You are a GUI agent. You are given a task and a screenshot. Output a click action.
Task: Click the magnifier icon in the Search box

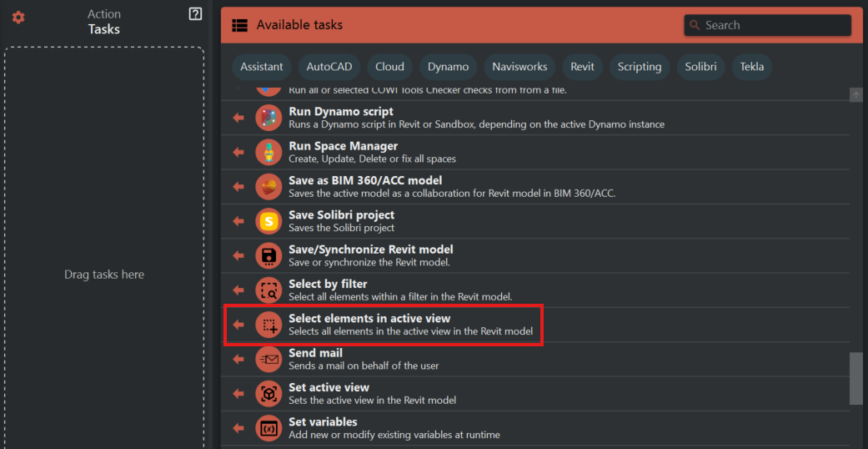coord(695,26)
